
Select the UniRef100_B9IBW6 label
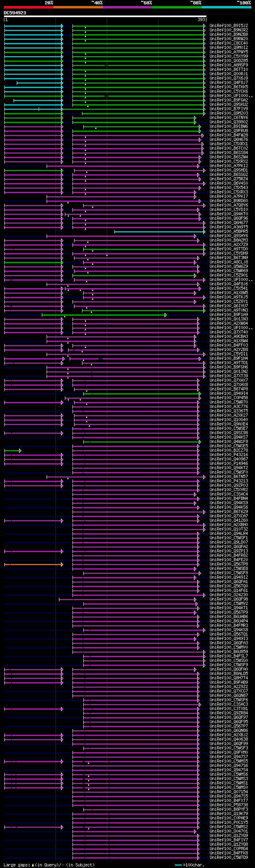(229, 126)
